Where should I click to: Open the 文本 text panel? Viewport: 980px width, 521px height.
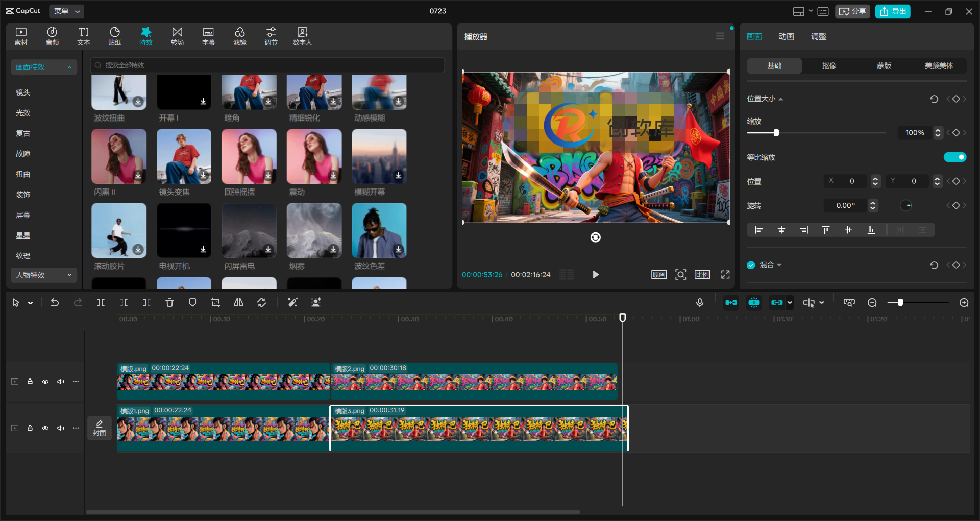pos(84,36)
